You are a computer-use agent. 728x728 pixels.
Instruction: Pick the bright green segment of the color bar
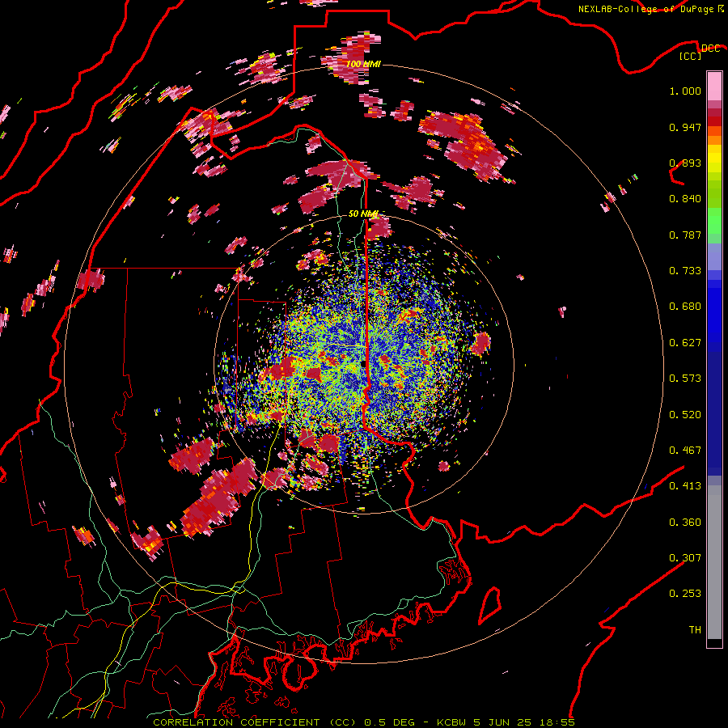[x=714, y=221]
